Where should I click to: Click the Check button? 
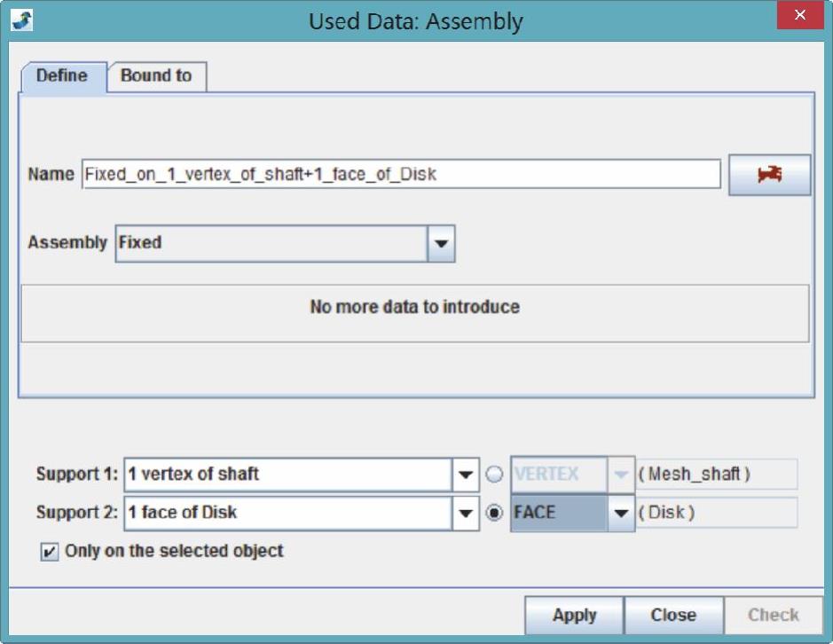(773, 615)
